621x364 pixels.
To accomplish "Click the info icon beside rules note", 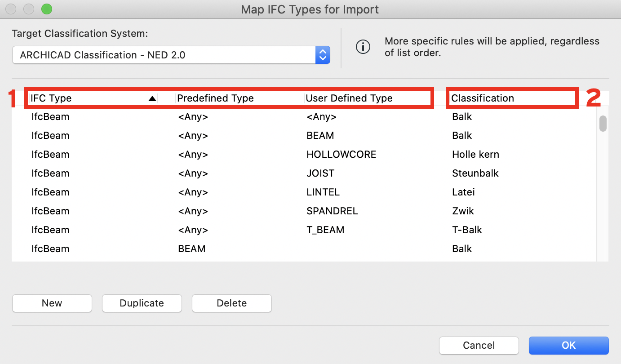I will point(363,47).
